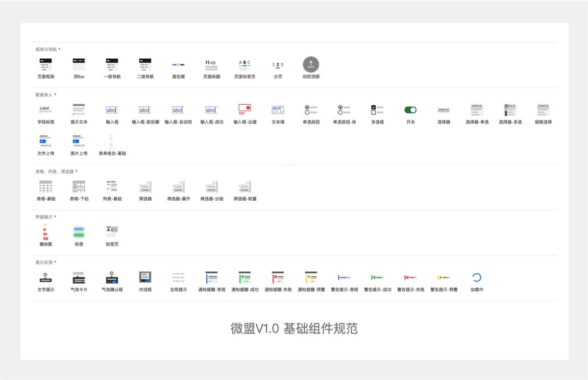Select the 筛选器-展开 filter icon
Screen dimensions: 588x380
click(x=178, y=187)
